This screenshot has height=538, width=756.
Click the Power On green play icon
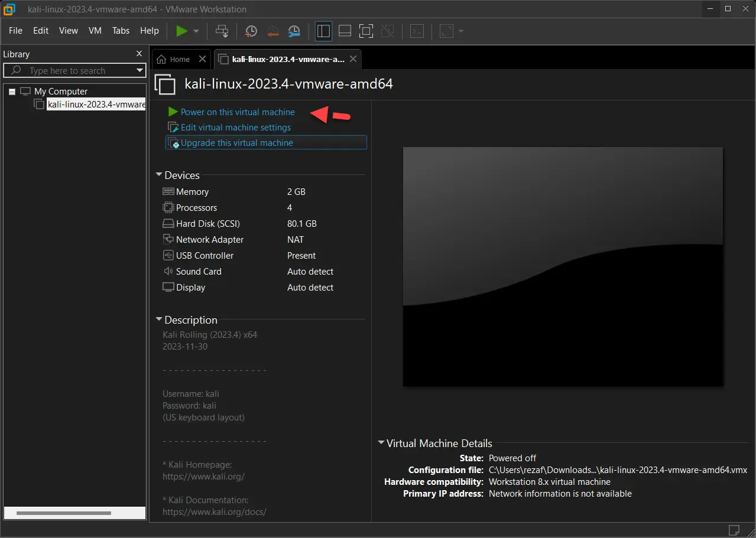(x=181, y=31)
